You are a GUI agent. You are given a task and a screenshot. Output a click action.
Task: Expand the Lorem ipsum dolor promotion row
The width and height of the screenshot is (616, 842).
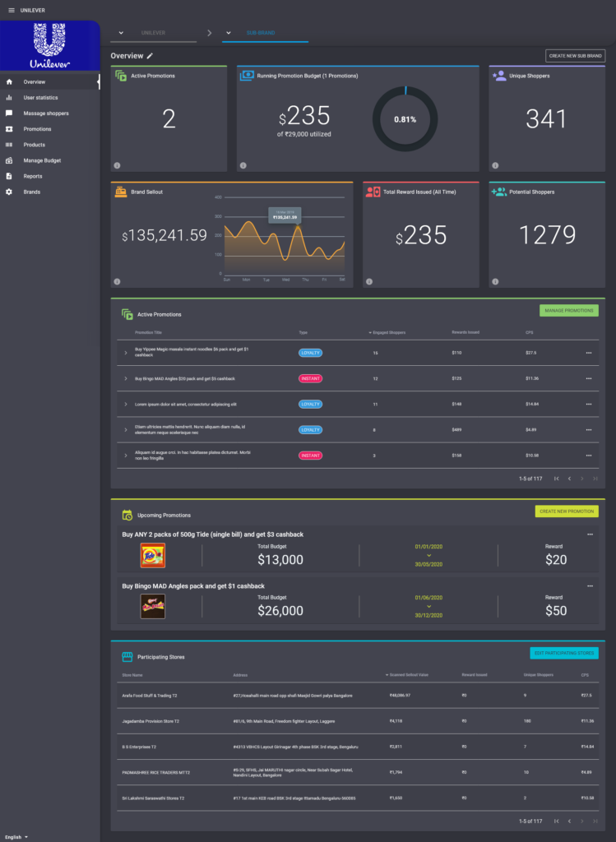point(126,405)
